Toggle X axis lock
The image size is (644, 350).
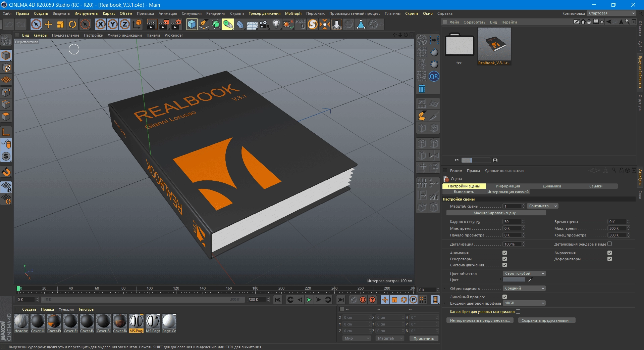(x=101, y=24)
